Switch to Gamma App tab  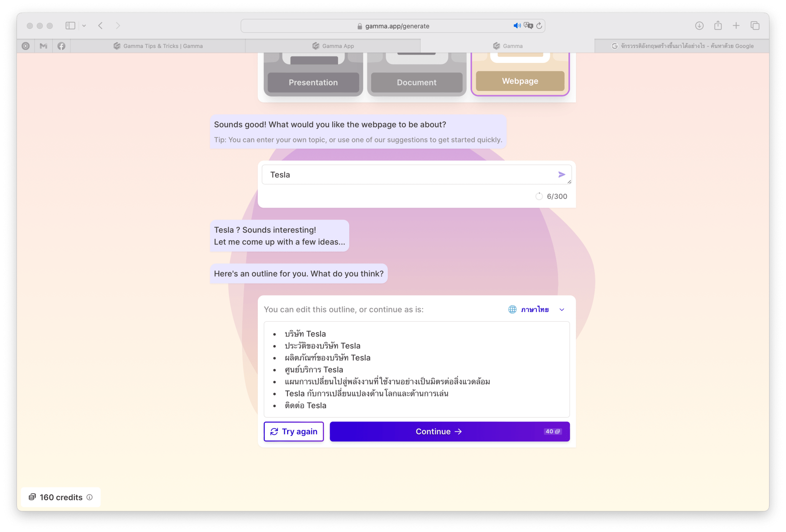point(333,46)
